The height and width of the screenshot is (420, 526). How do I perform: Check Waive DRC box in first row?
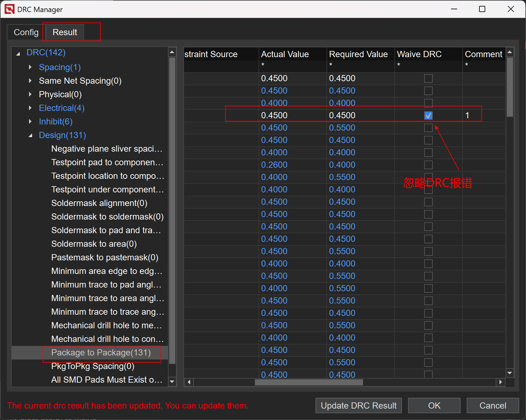(x=428, y=78)
